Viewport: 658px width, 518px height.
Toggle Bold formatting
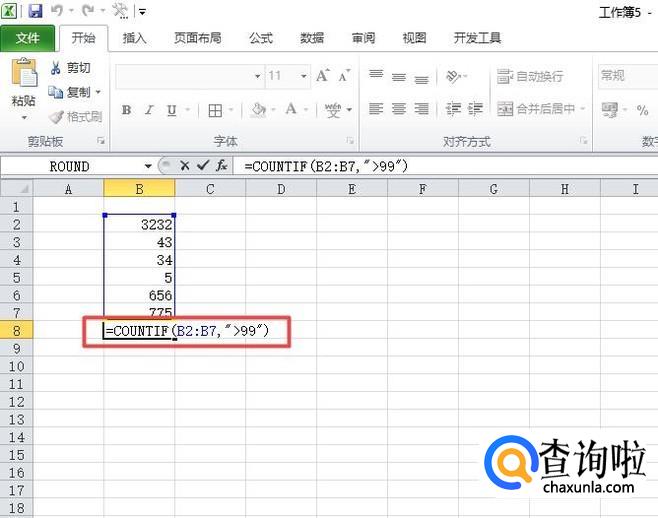(x=126, y=110)
